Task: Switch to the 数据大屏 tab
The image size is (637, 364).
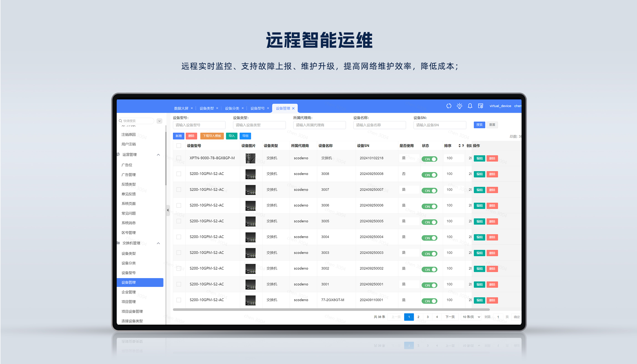Action: click(181, 108)
